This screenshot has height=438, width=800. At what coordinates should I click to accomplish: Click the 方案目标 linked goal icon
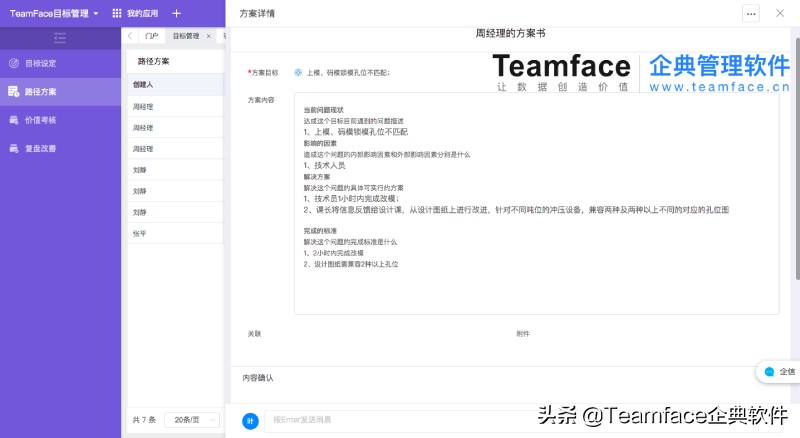(298, 72)
